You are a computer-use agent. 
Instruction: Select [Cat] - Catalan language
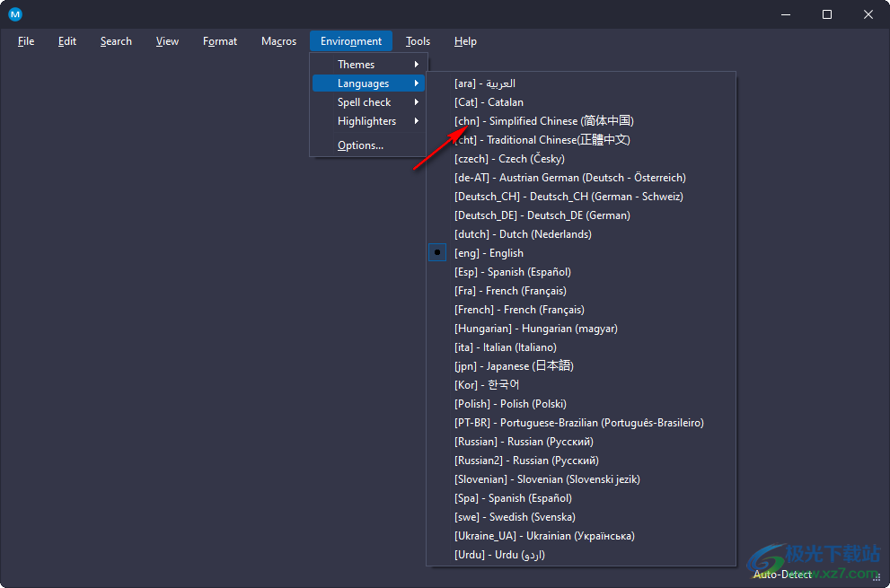point(581,102)
